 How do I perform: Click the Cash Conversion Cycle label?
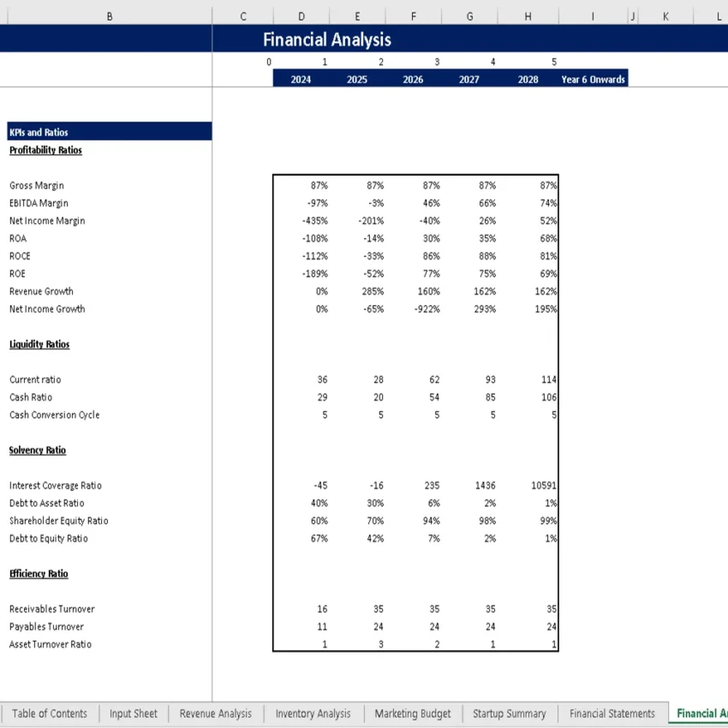coord(54,415)
